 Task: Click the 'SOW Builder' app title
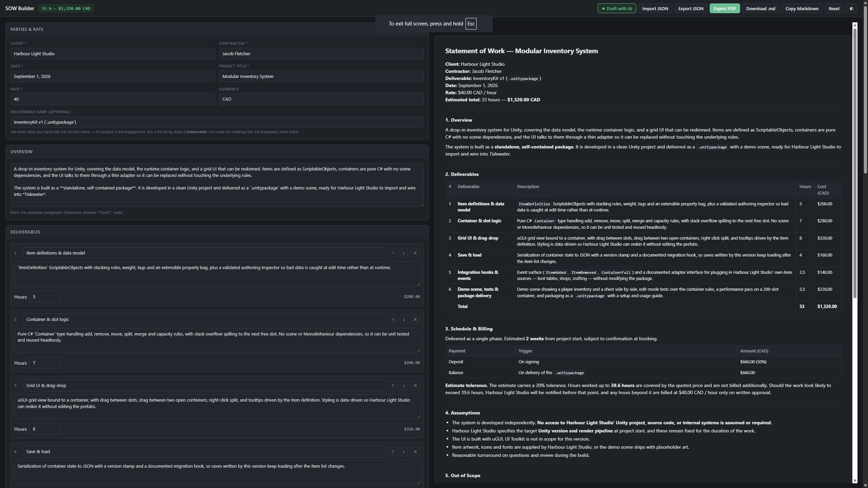click(20, 8)
